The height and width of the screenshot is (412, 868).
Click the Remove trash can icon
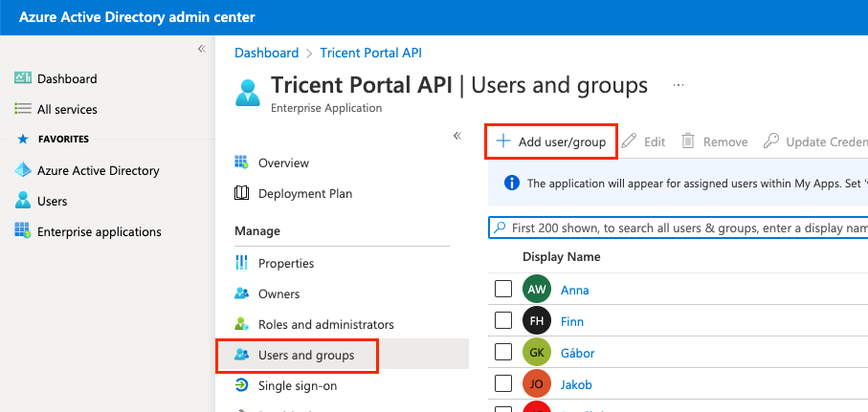click(x=687, y=141)
